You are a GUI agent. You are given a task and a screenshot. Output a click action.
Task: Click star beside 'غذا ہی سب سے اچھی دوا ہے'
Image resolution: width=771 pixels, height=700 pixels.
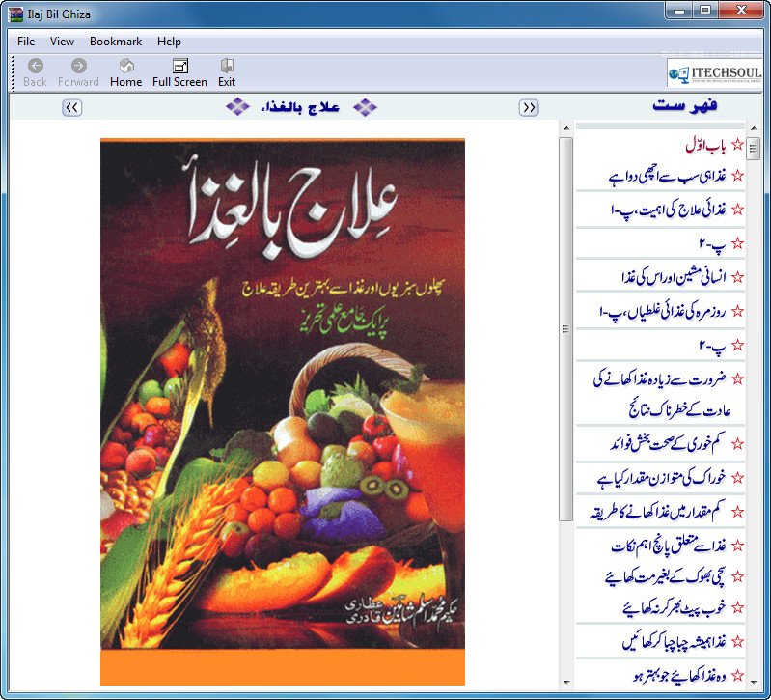click(x=737, y=175)
